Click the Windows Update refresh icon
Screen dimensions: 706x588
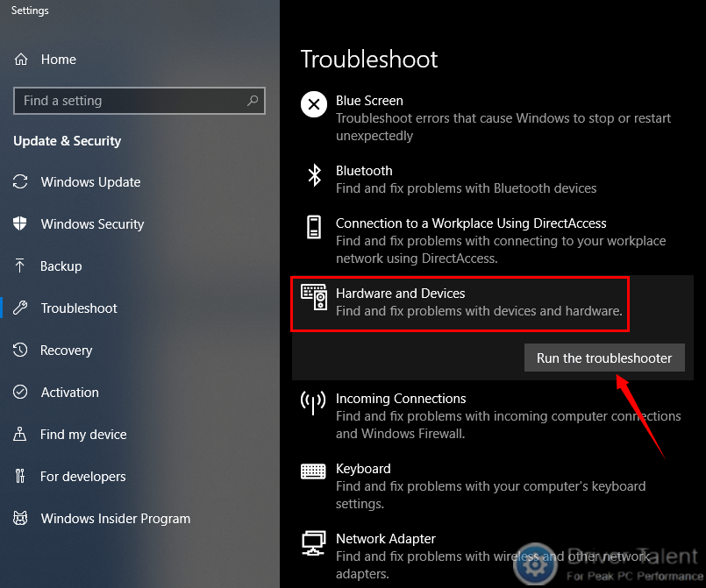point(20,181)
